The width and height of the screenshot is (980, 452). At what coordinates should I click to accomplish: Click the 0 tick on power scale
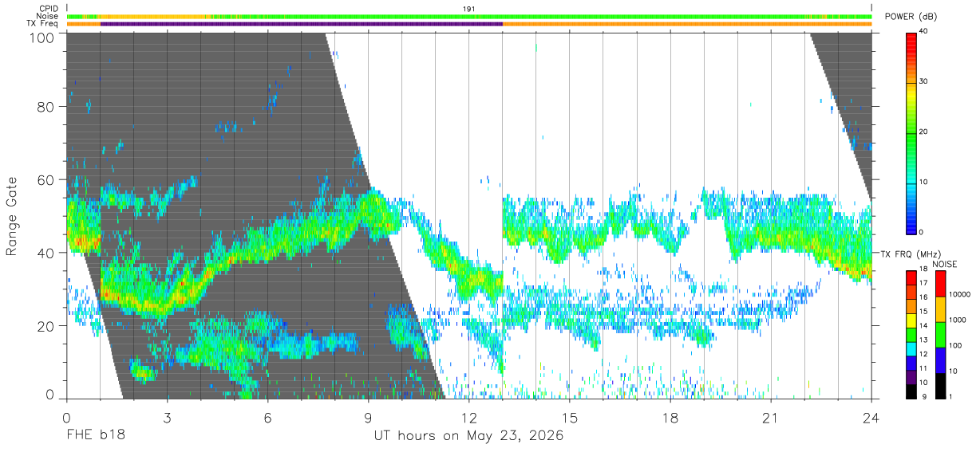[x=923, y=232]
